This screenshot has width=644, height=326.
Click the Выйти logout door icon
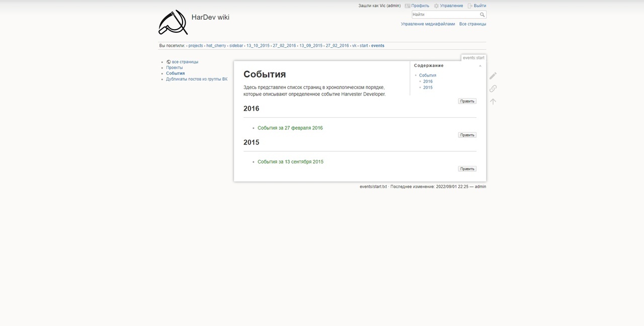(x=470, y=6)
